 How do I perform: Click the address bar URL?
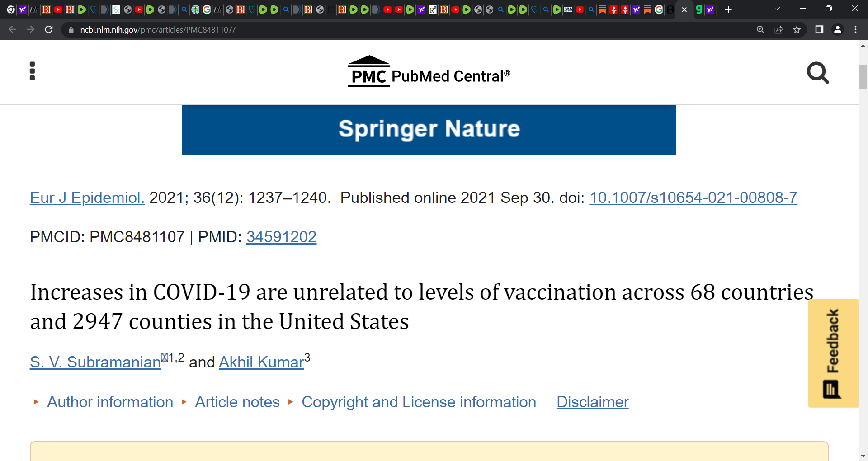pos(158,30)
